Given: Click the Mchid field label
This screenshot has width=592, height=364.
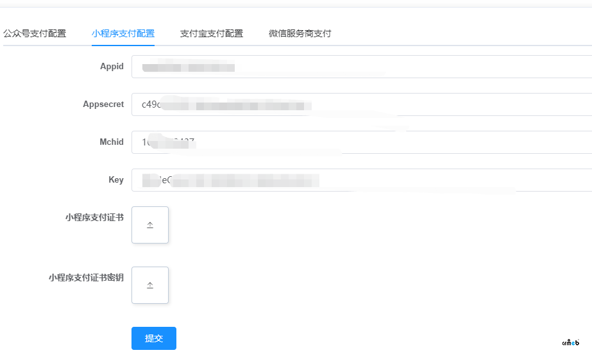Looking at the screenshot, I should click(112, 142).
